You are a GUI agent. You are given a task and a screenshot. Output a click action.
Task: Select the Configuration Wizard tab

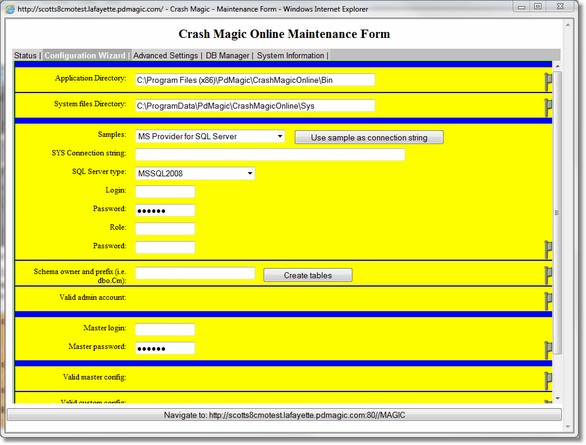coord(85,55)
